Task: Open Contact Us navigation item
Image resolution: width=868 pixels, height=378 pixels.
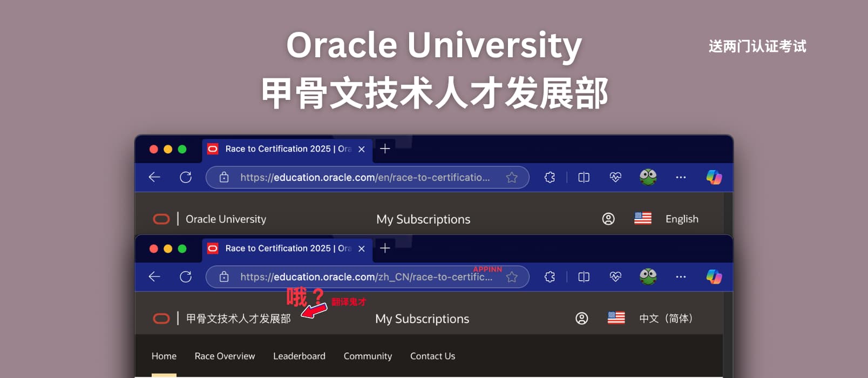Action: 432,356
